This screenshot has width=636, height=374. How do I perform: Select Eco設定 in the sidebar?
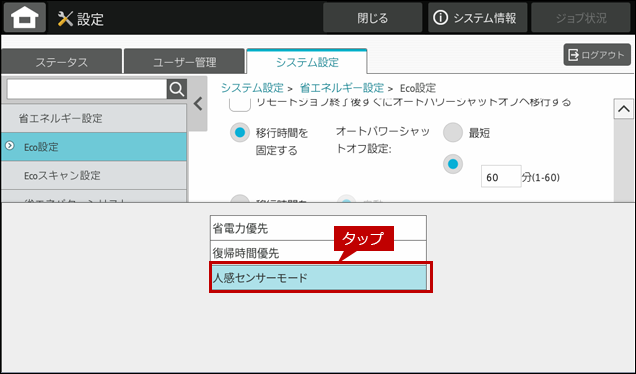(x=94, y=147)
